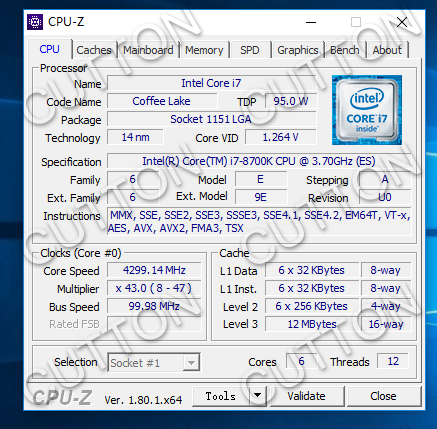Screen dimensions: 437x429
Task: Click the CPU-Z app icon in title bar
Action: coord(35,22)
